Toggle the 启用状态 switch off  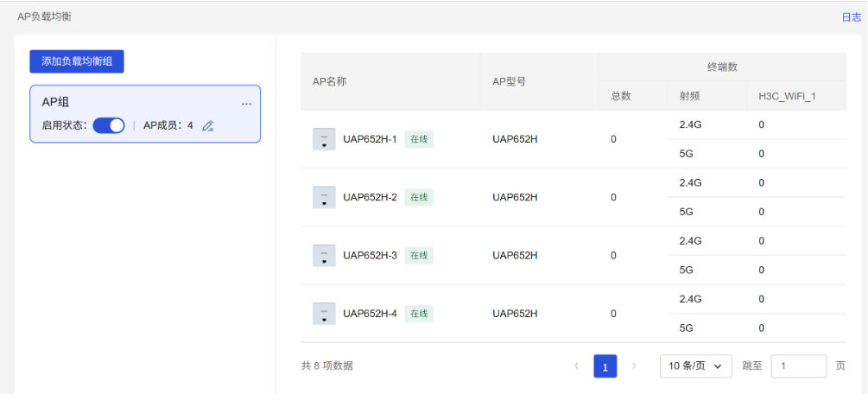click(109, 125)
